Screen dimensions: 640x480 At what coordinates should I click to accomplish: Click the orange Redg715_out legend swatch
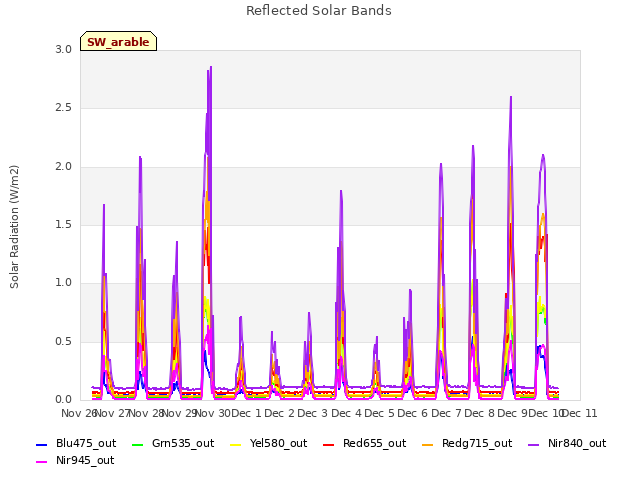point(428,444)
